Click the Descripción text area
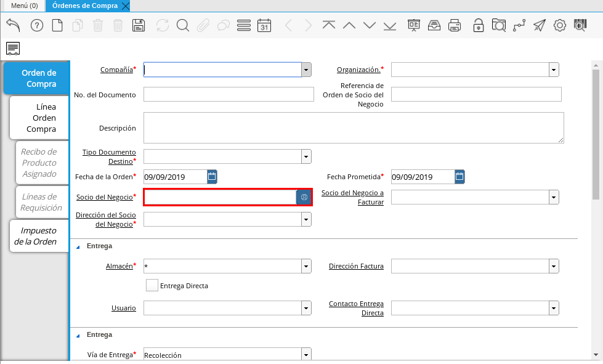The height and width of the screenshot is (364, 603). [354, 127]
